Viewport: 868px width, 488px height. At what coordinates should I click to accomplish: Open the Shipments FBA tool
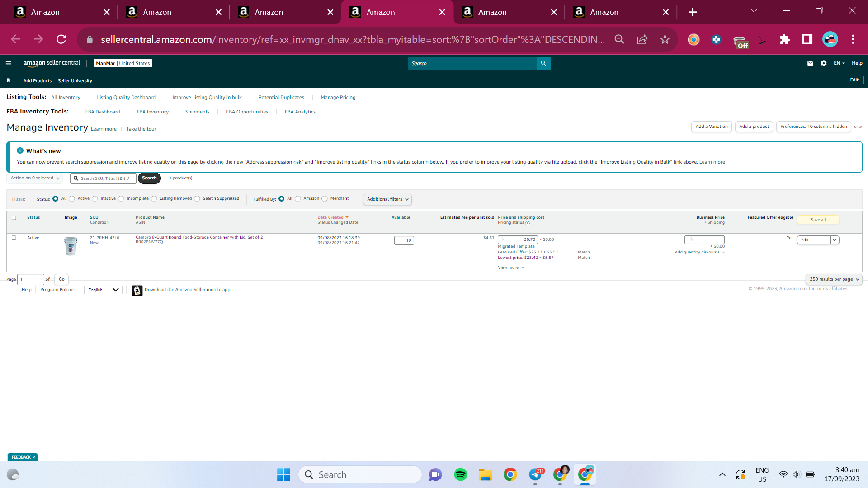pos(197,112)
